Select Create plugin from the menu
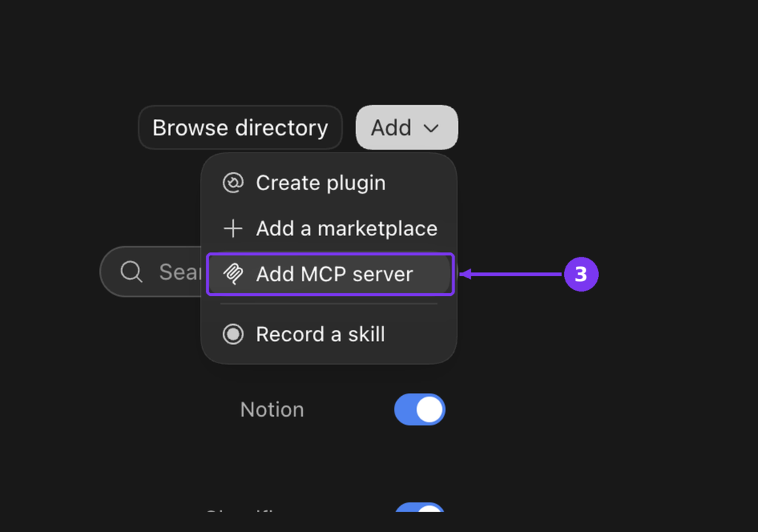The height and width of the screenshot is (532, 758). (329, 183)
